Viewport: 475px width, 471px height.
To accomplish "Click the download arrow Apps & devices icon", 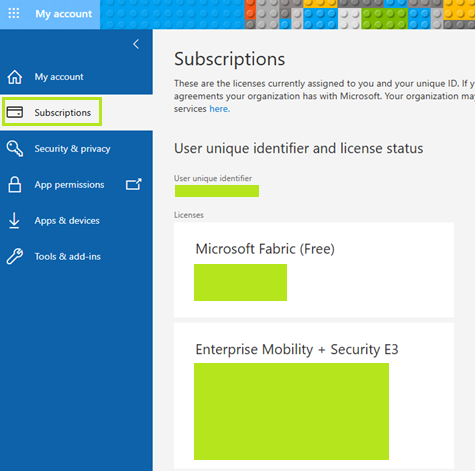I will click(x=14, y=220).
